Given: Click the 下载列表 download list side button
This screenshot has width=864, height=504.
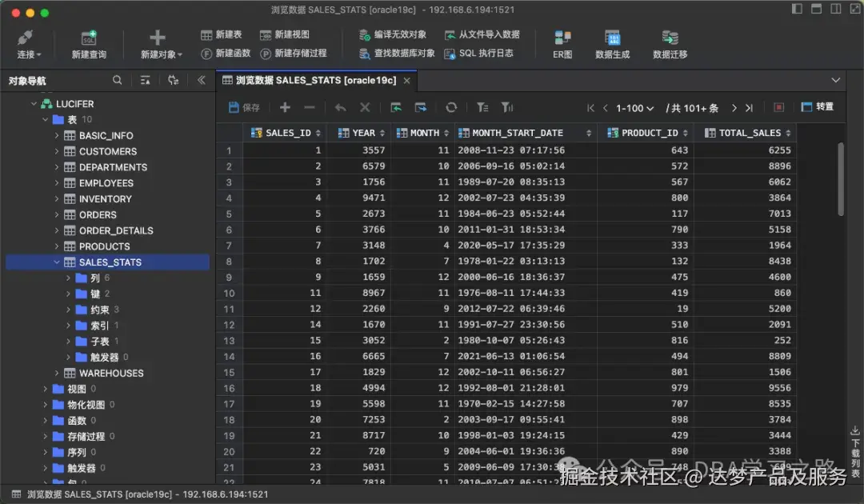Looking at the screenshot, I should click(855, 452).
